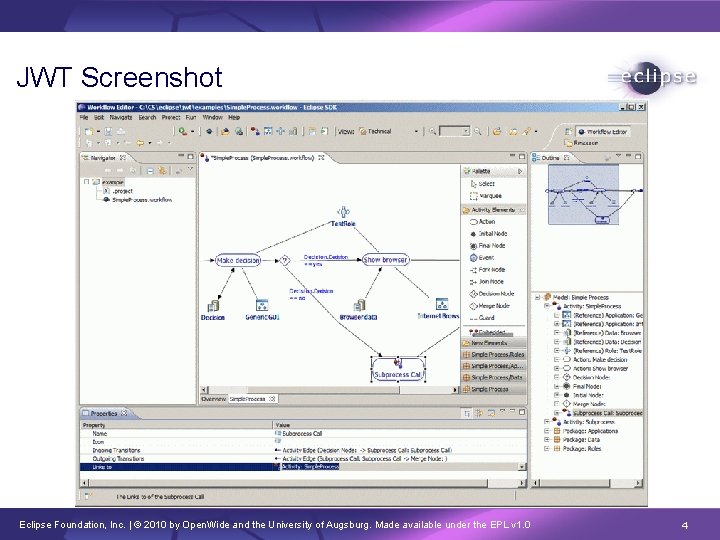Select the Decision data icon in diagram
This screenshot has width=720, height=540.
point(213,305)
